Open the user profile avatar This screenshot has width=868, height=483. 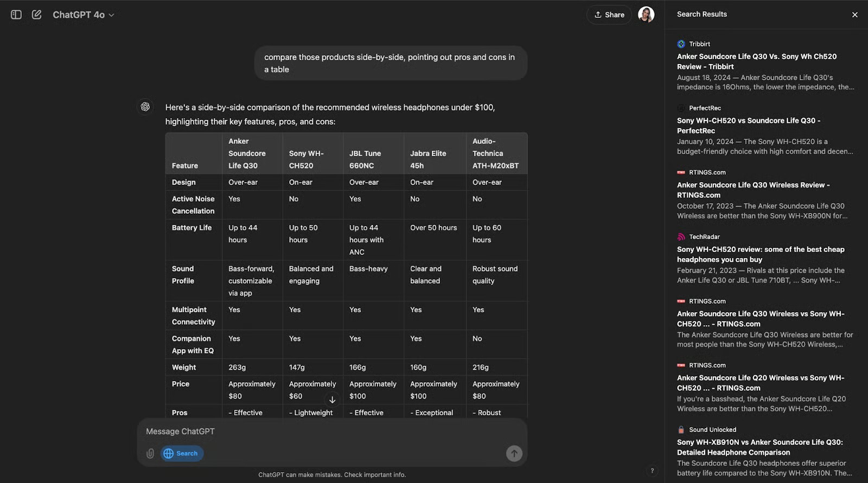point(646,15)
